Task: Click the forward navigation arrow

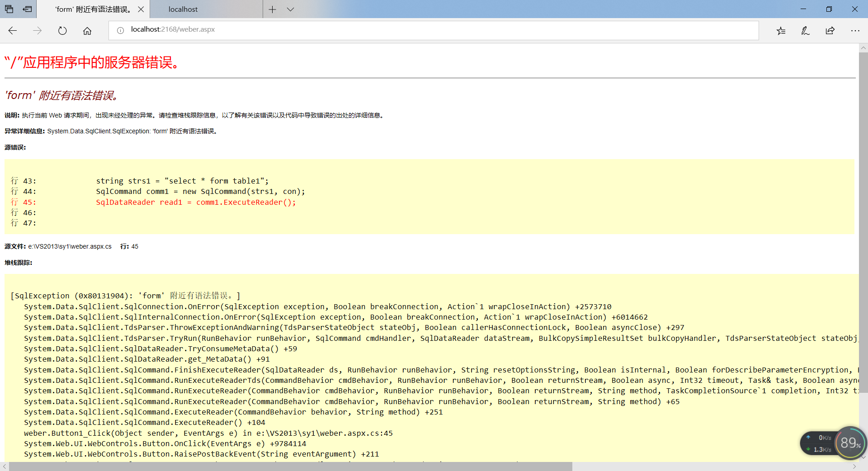Action: (x=37, y=30)
